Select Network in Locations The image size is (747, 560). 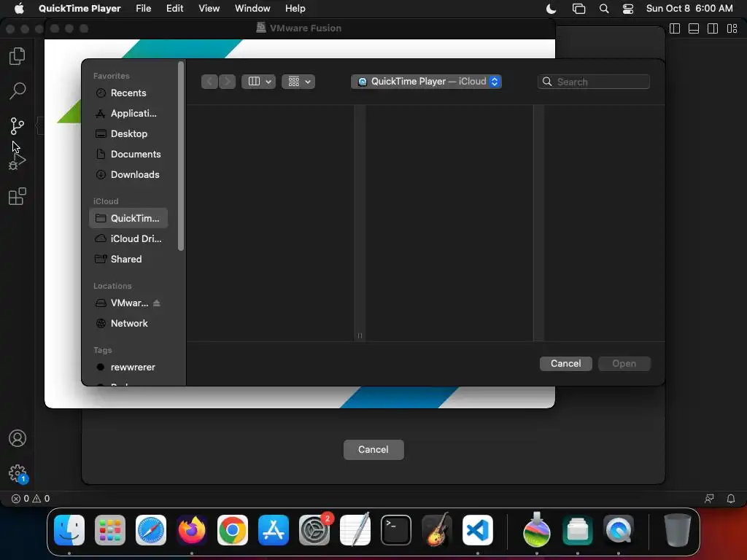point(128,323)
